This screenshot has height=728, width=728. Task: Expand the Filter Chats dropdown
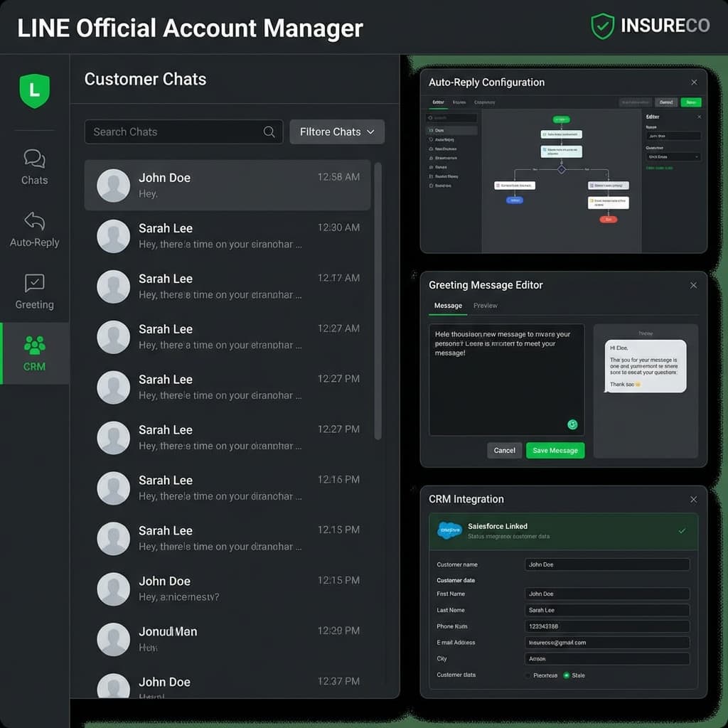click(x=337, y=132)
